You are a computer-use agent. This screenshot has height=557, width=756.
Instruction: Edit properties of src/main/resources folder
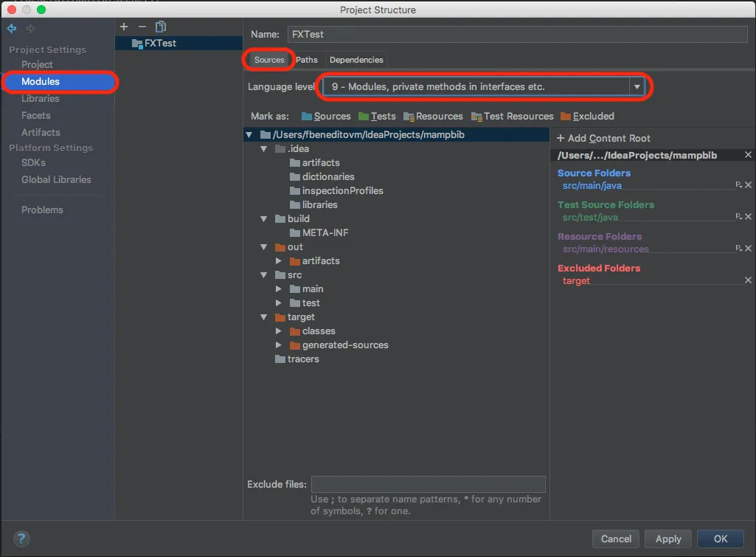coord(738,248)
